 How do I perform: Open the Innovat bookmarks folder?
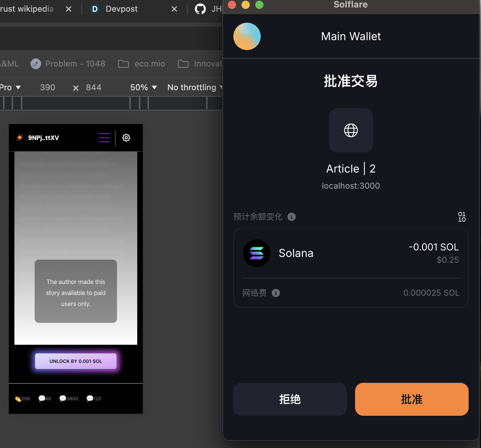pos(200,64)
